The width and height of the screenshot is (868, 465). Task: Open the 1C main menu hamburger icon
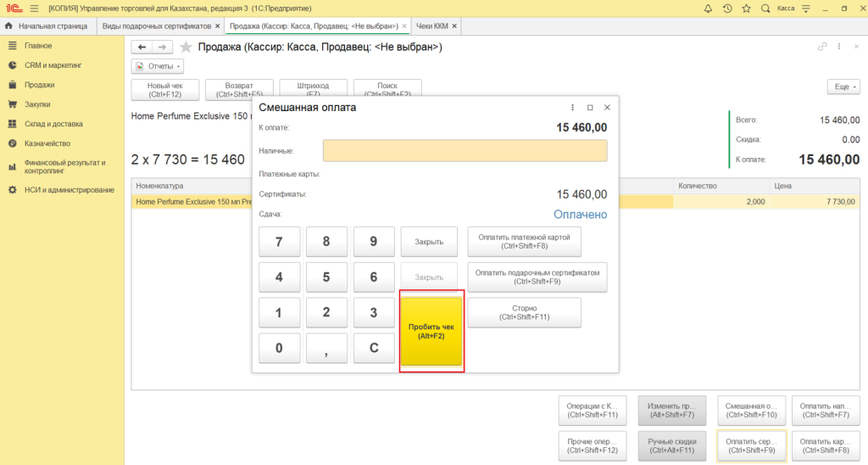coord(34,8)
